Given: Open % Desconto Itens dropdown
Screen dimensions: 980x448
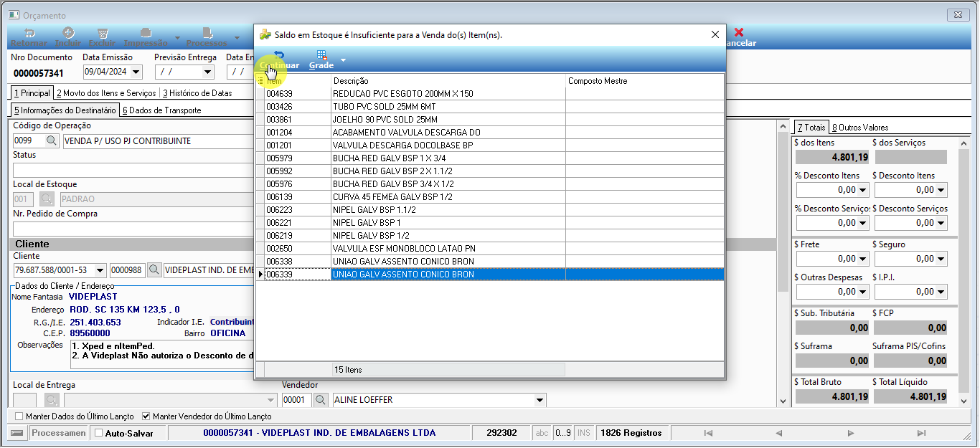Looking at the screenshot, I should point(864,190).
